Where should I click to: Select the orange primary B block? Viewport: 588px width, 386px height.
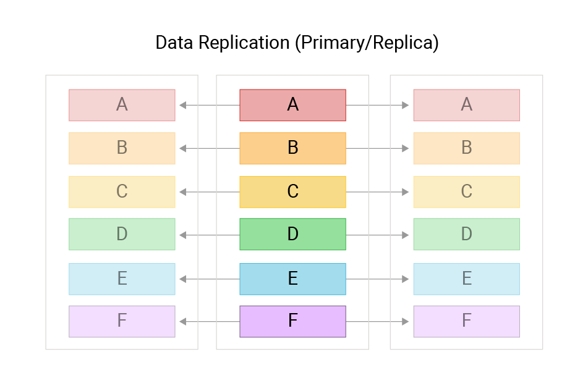(x=292, y=148)
